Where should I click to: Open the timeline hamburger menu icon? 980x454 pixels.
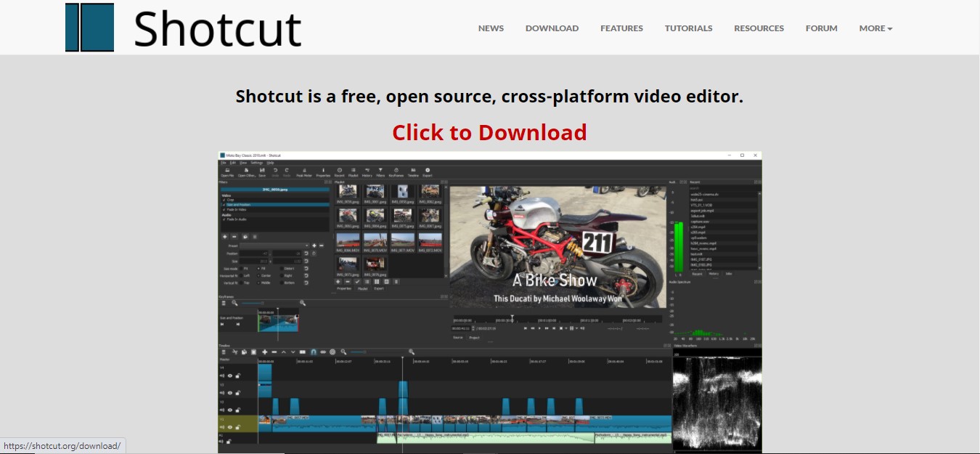(224, 352)
